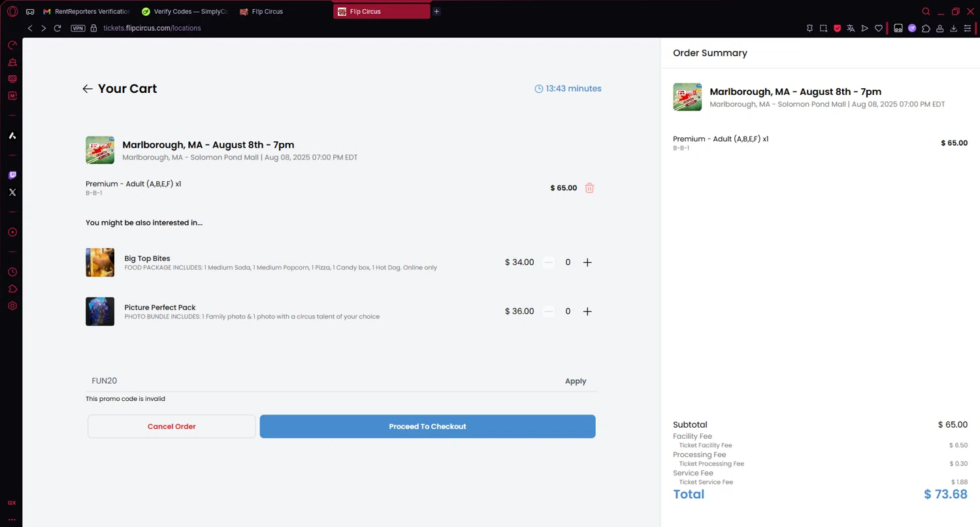Click the pin icon in address bar

809,28
